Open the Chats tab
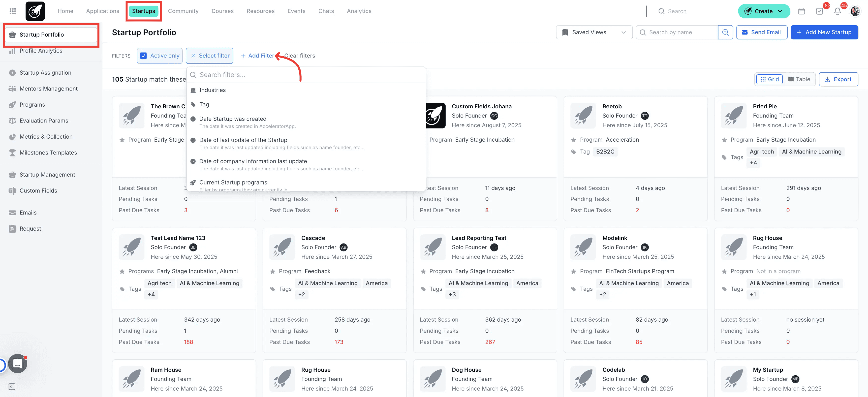Screen dimensions: 868x397 [x=326, y=11]
